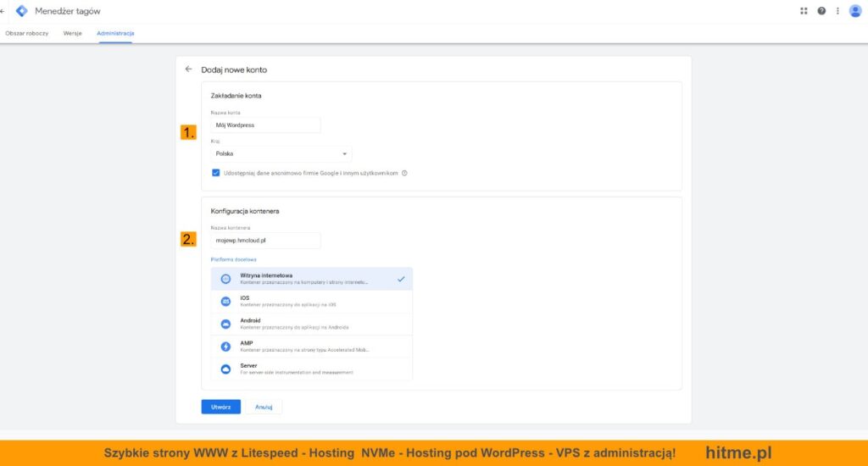
Task: Click the Android platform icon
Action: pos(225,325)
